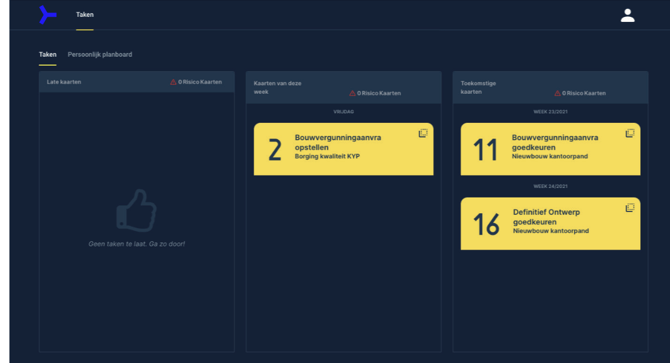
Task: Click risk warning triangle in Kaarten van deze week header
Action: [352, 93]
